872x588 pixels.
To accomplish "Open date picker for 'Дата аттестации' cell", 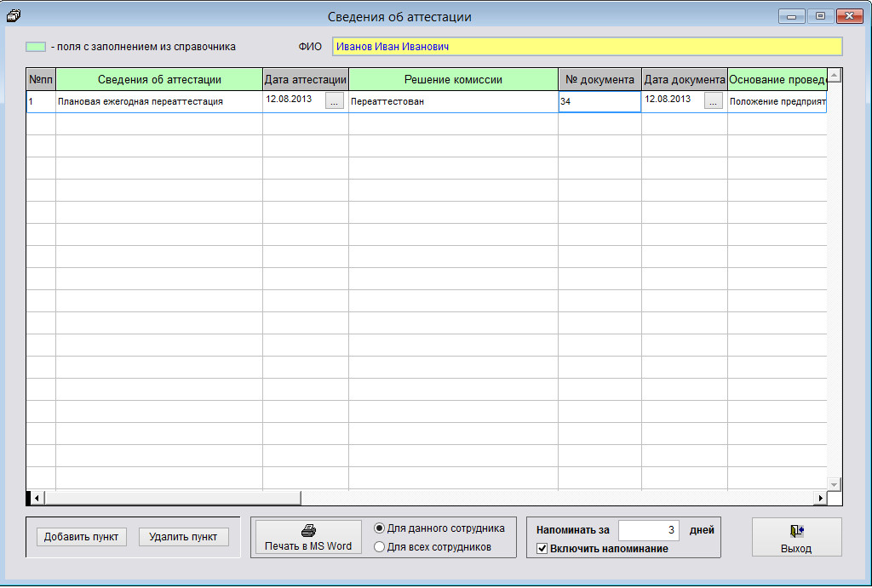I will click(x=335, y=101).
